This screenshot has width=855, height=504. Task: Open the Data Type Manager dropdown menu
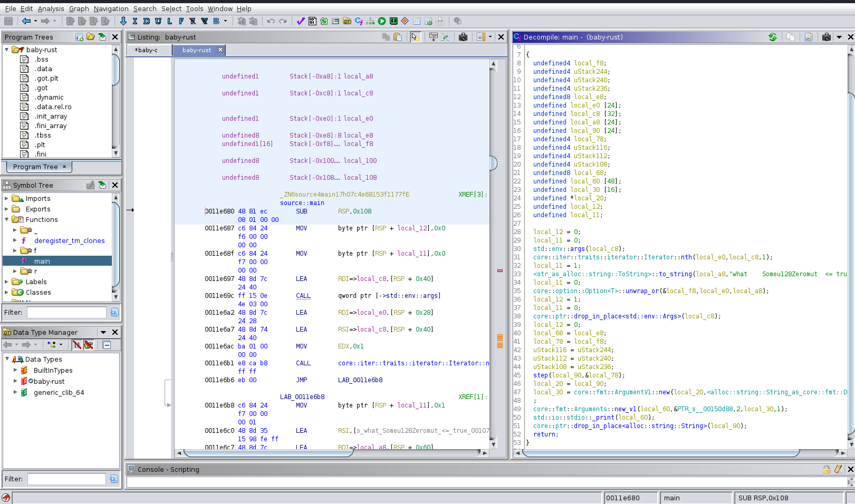click(103, 332)
